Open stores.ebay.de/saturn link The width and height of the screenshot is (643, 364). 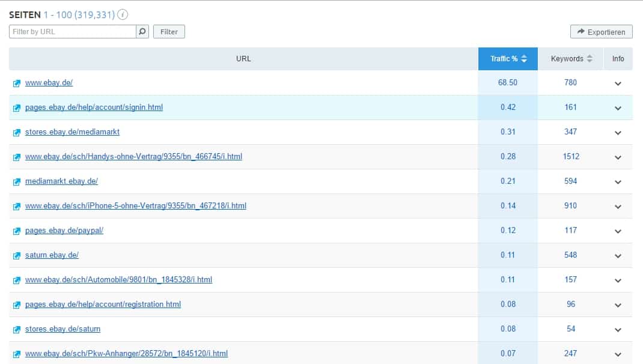pyautogui.click(x=62, y=329)
